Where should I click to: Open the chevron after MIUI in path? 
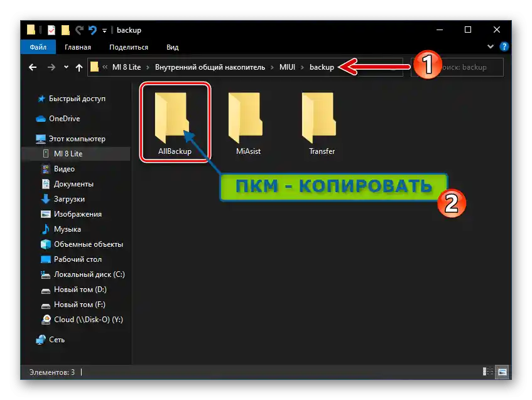point(302,68)
